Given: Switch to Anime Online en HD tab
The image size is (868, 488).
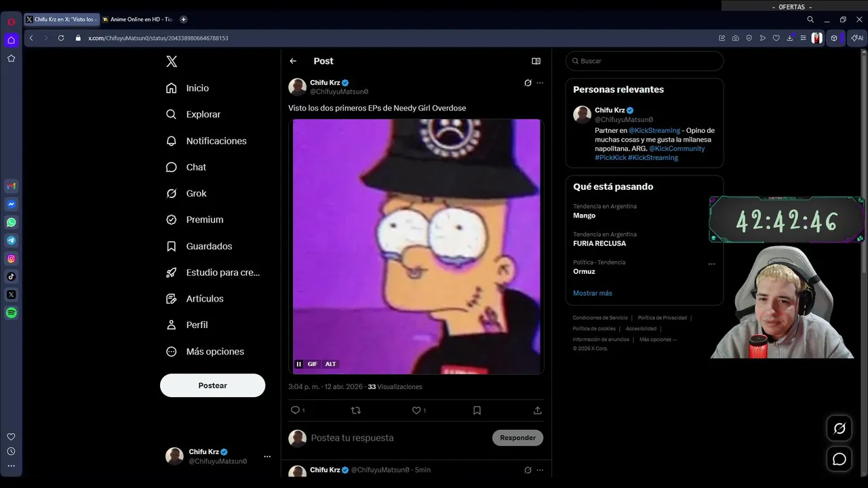Looking at the screenshot, I should [137, 20].
